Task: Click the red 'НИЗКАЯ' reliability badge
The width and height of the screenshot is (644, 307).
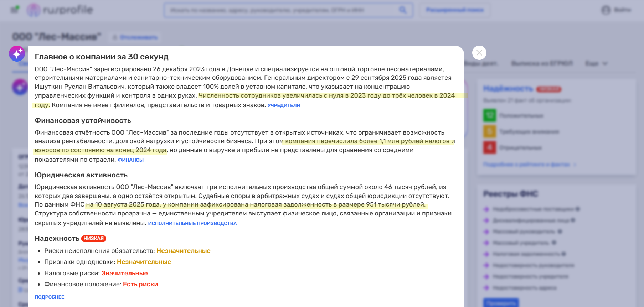Action: point(93,239)
